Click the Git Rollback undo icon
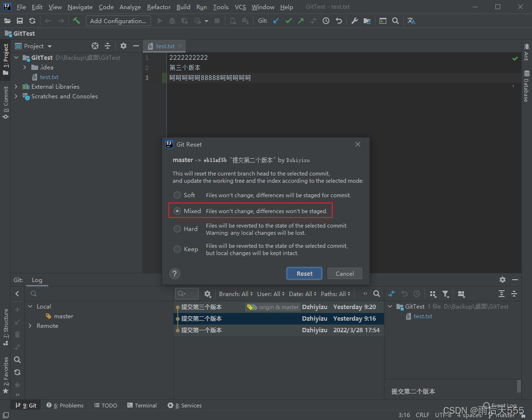Screen dimensions: 532x420 pyautogui.click(x=339, y=21)
